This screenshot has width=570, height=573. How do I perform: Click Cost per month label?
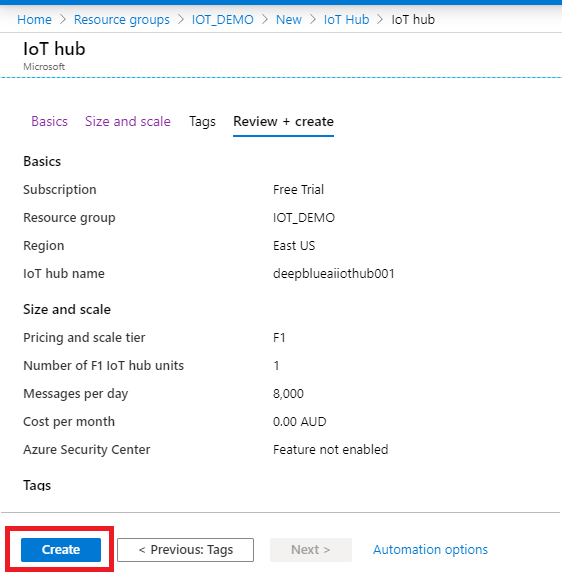pyautogui.click(x=69, y=422)
